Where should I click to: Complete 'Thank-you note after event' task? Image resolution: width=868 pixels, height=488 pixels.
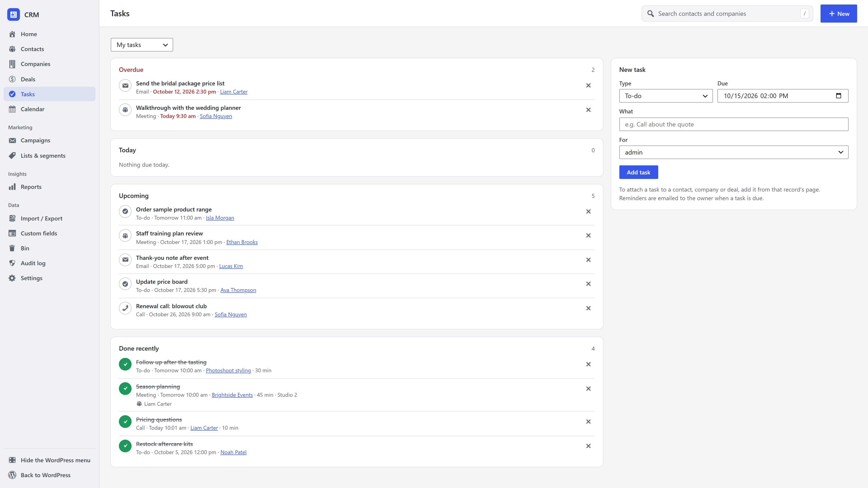(x=125, y=260)
